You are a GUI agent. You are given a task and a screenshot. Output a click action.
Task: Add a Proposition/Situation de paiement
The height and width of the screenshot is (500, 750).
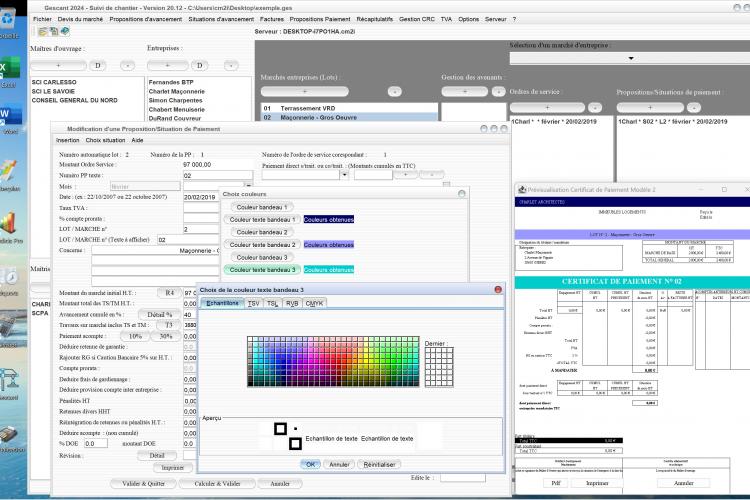650,108
